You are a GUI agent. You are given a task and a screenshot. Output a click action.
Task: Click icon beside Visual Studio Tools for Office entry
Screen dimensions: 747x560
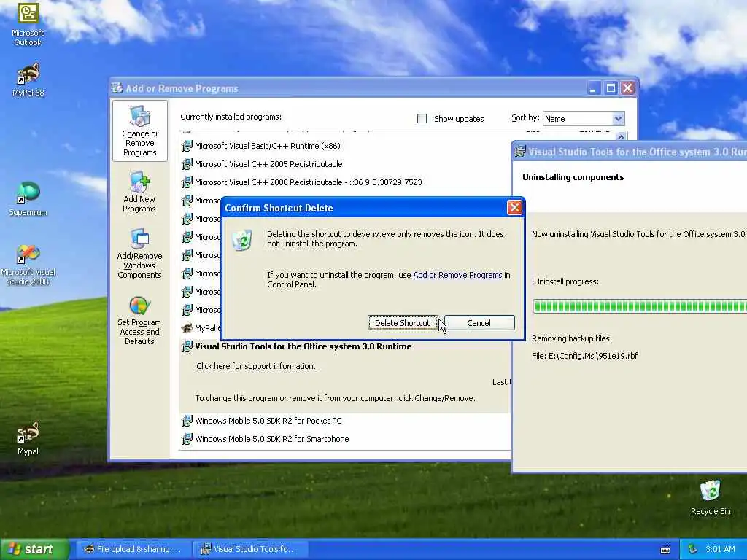pos(187,346)
